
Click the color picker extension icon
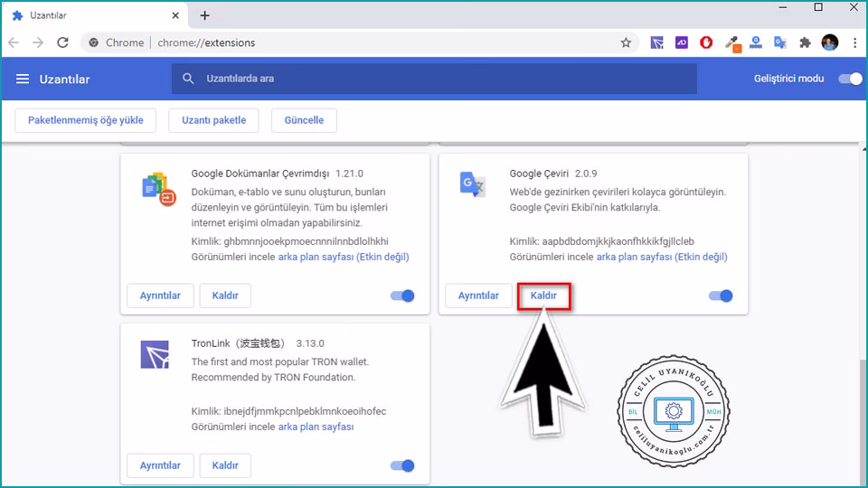[x=732, y=43]
